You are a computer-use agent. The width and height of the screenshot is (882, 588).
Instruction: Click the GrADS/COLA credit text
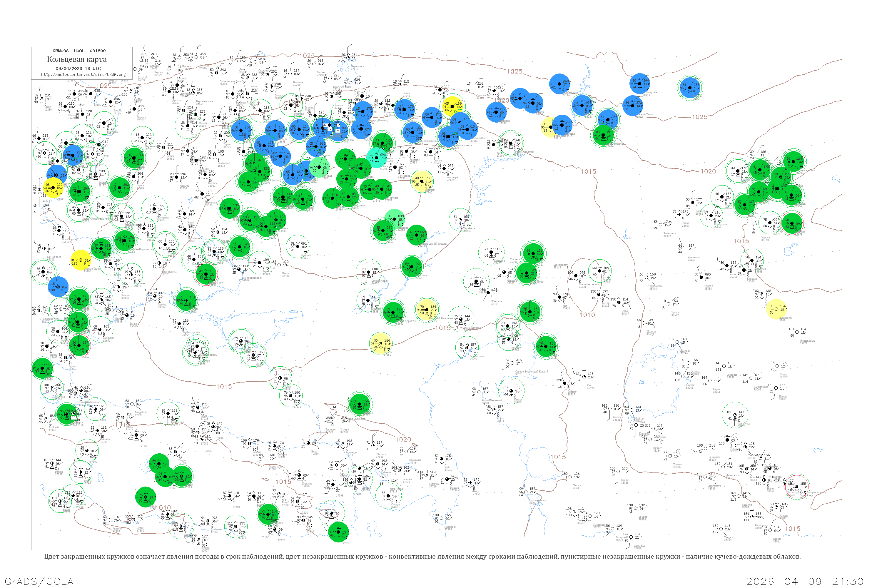click(39, 581)
